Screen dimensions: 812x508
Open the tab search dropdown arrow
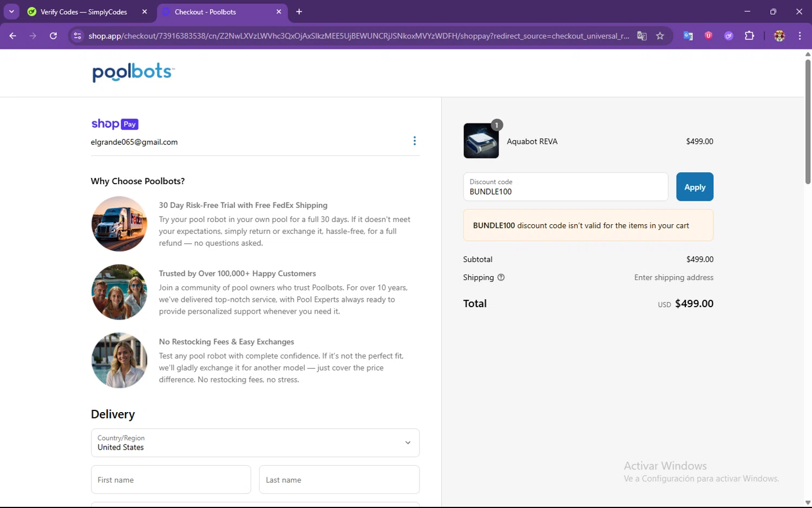coord(11,11)
